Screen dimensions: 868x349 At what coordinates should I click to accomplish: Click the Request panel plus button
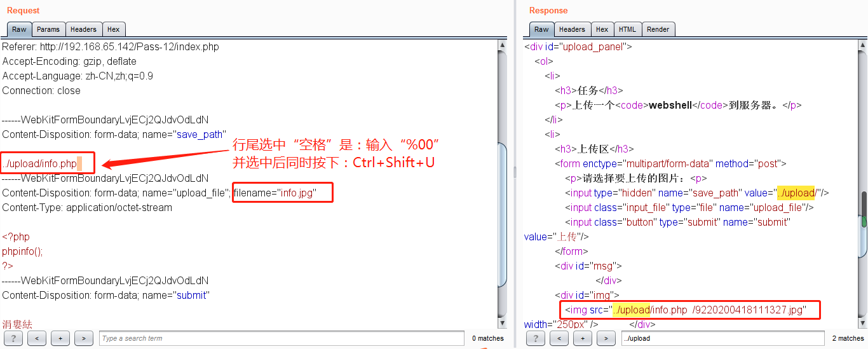point(60,338)
